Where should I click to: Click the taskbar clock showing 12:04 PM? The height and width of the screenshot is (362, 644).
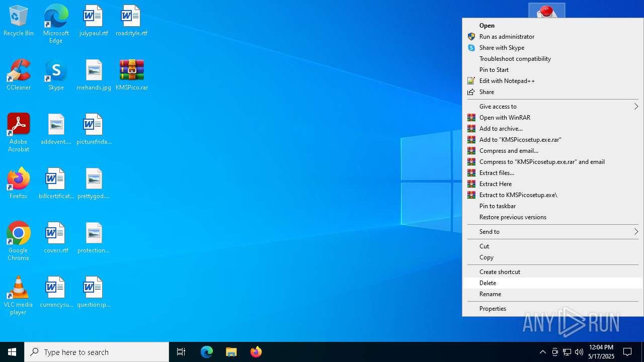[601, 352]
